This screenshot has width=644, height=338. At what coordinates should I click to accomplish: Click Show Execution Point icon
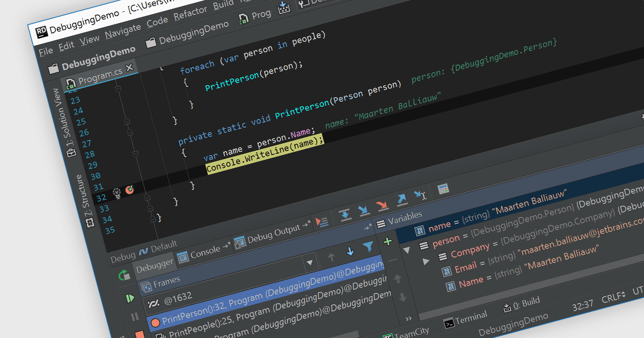tap(322, 223)
